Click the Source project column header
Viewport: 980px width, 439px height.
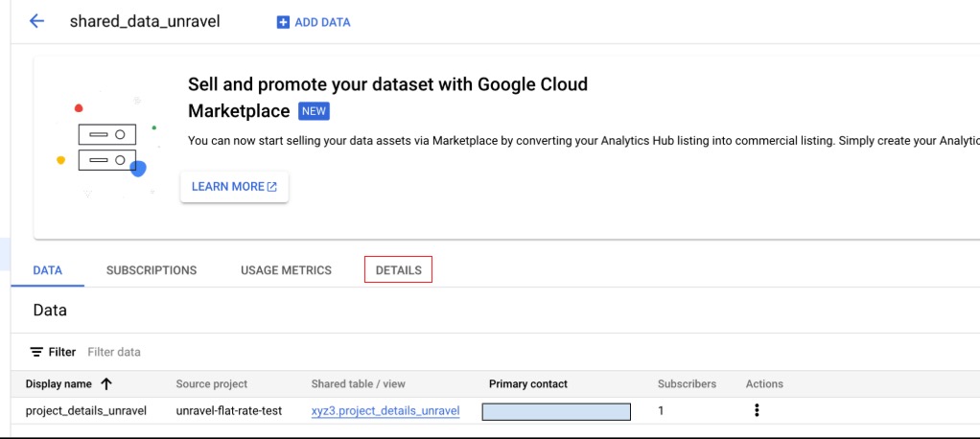pyautogui.click(x=211, y=384)
